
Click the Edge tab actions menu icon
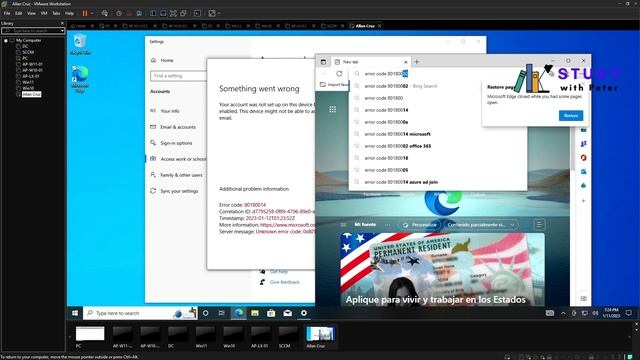click(323, 62)
